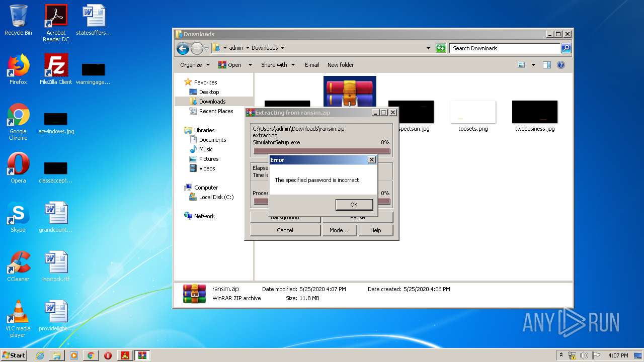
Task: Select Local Disk (C:) in navigation pane
Action: [x=216, y=197]
